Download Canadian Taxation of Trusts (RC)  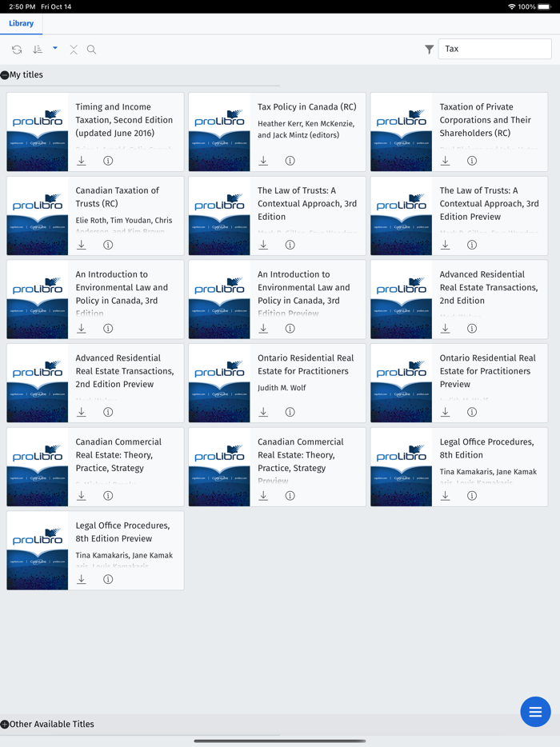tap(82, 245)
